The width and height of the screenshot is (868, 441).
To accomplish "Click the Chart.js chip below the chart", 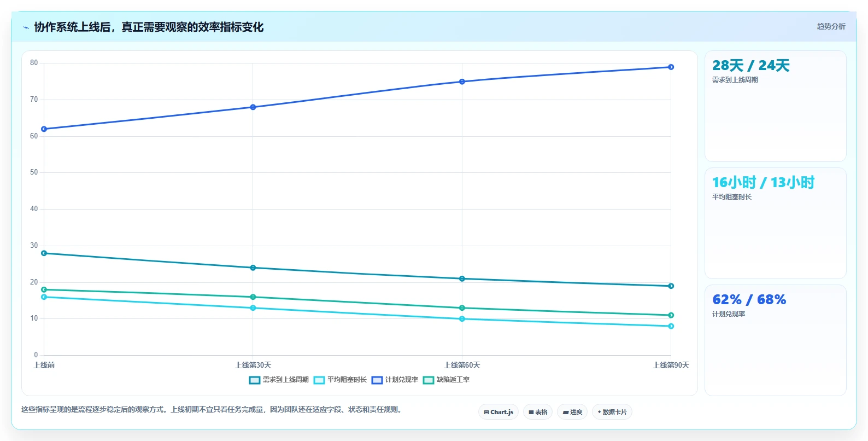I will click(498, 412).
